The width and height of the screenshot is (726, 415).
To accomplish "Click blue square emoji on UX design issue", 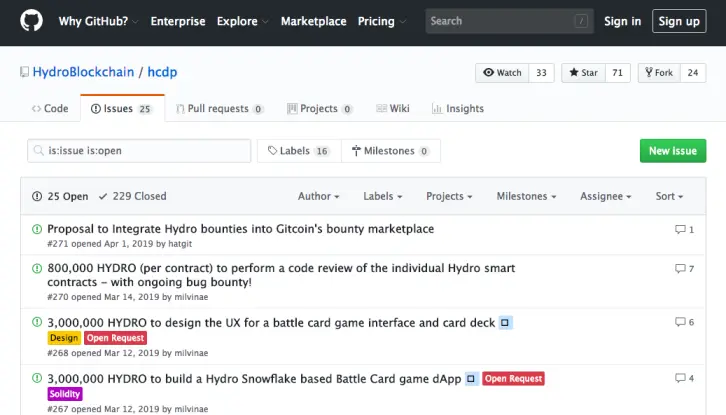I will click(505, 322).
